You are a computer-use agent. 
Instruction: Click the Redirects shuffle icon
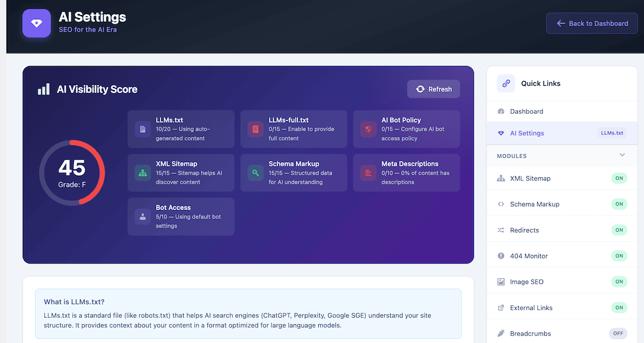click(x=501, y=230)
